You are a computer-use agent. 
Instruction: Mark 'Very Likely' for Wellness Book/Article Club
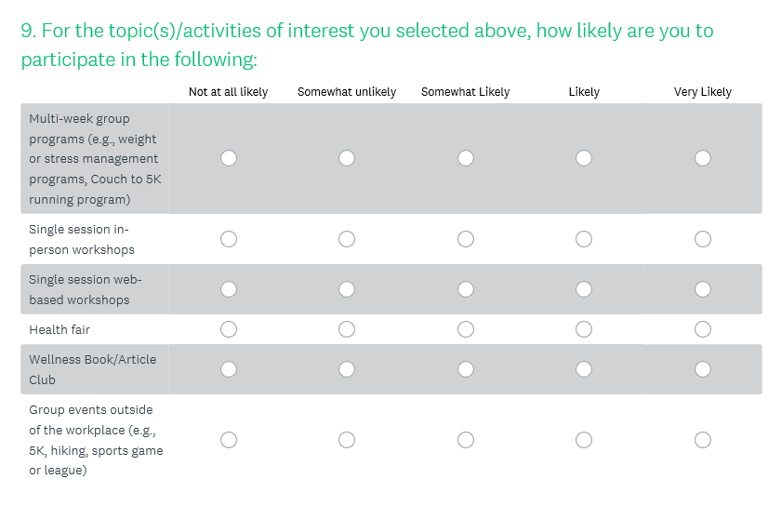pyautogui.click(x=703, y=369)
